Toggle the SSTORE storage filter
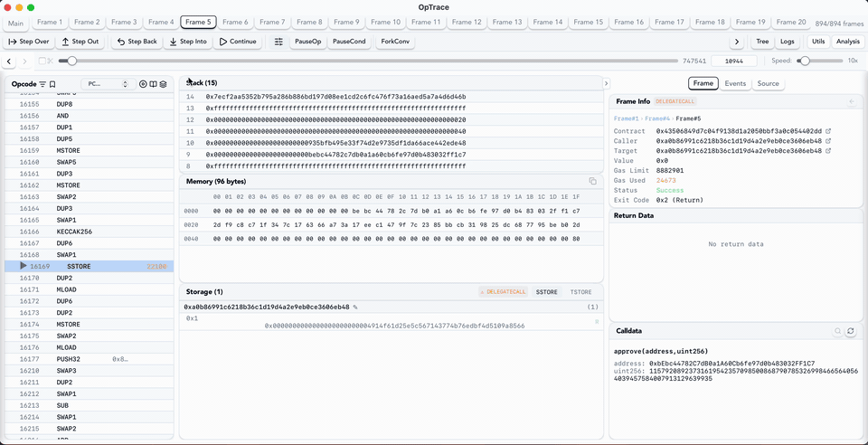 546,292
